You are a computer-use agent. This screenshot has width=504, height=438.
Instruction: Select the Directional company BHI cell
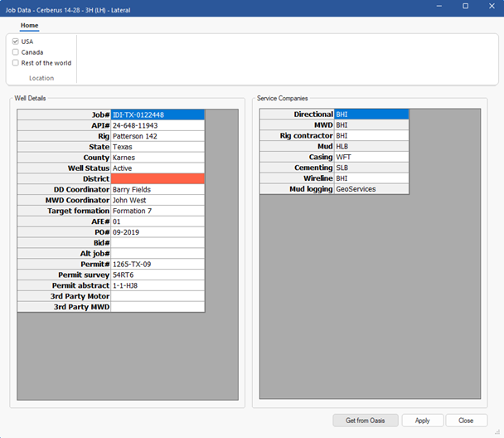coord(371,114)
